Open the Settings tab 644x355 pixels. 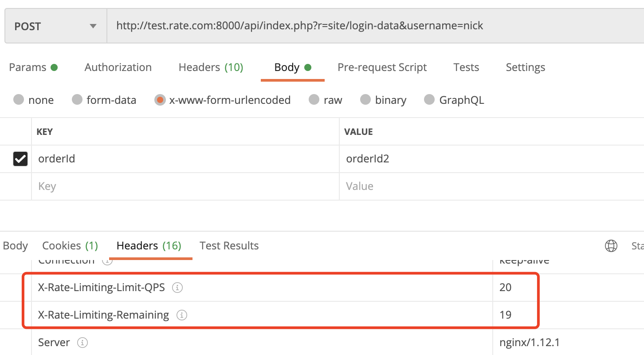coord(526,67)
